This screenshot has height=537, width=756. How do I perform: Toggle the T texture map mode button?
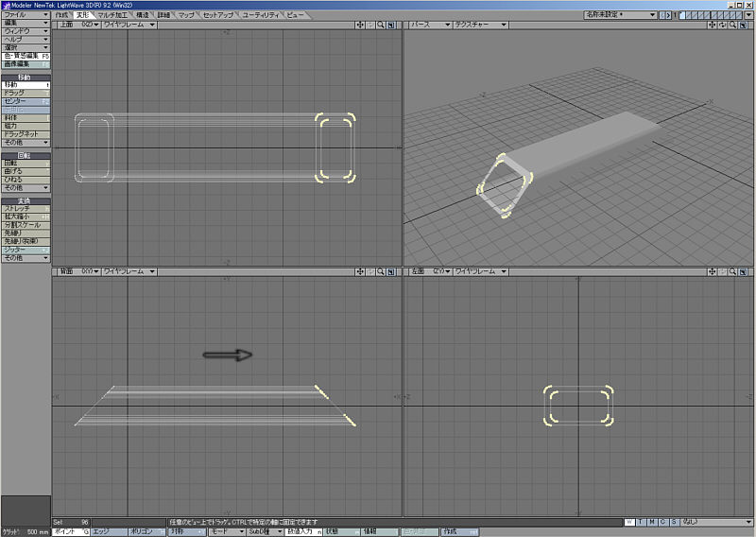[641, 522]
